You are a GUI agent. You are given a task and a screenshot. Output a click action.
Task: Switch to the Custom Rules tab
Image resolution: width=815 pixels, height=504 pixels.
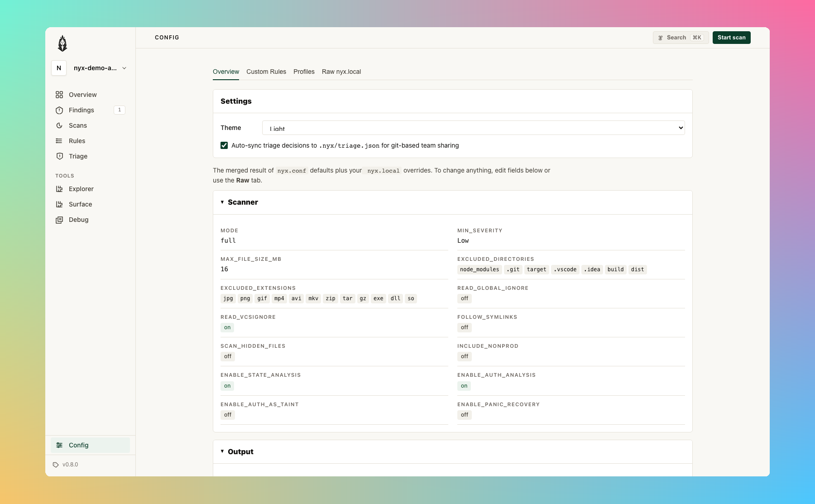tap(266, 72)
